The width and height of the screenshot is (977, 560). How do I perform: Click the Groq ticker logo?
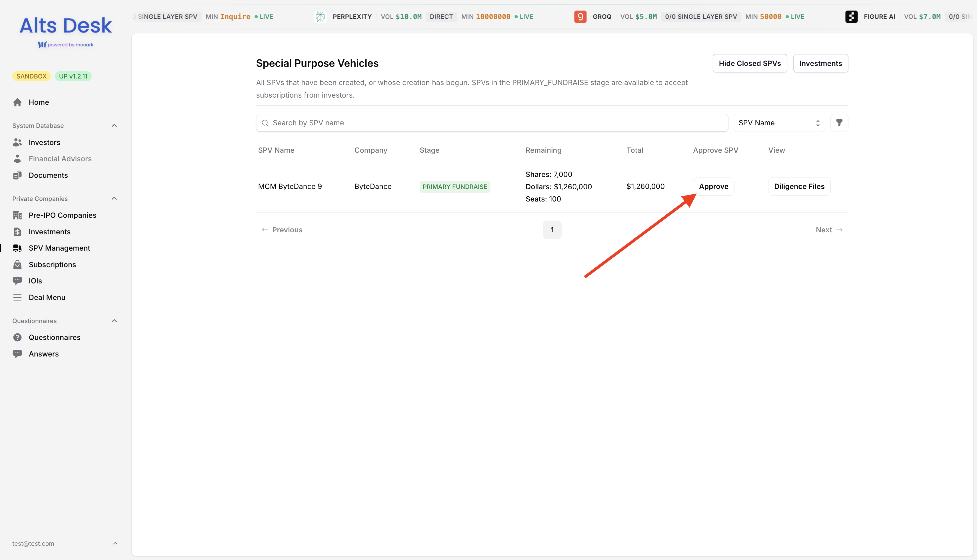pos(580,17)
